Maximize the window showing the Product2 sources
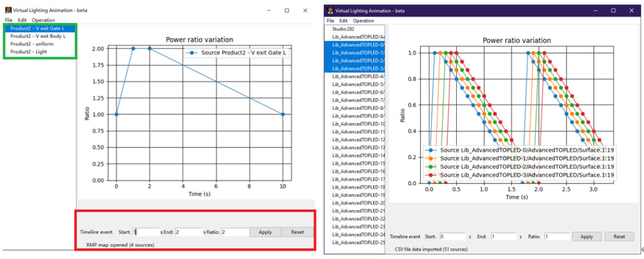 tap(287, 11)
